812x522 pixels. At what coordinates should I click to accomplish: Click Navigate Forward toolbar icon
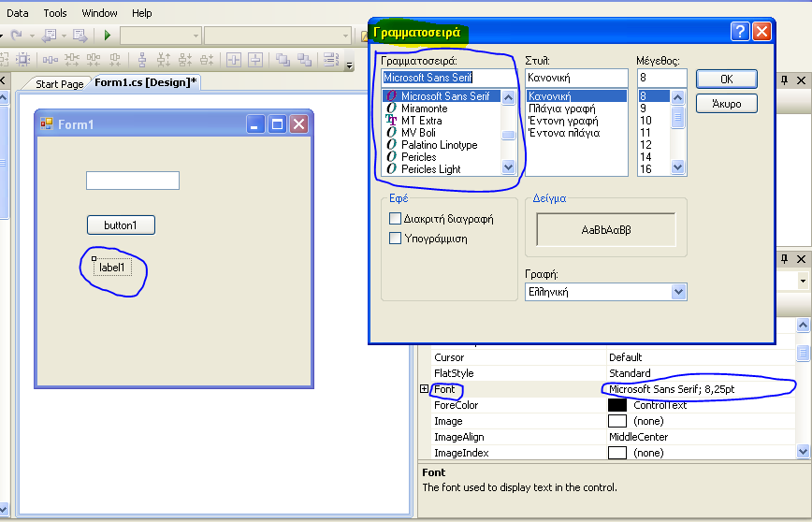[x=80, y=36]
